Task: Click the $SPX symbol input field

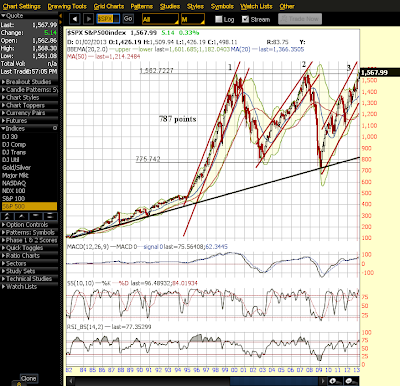Action: (x=108, y=19)
